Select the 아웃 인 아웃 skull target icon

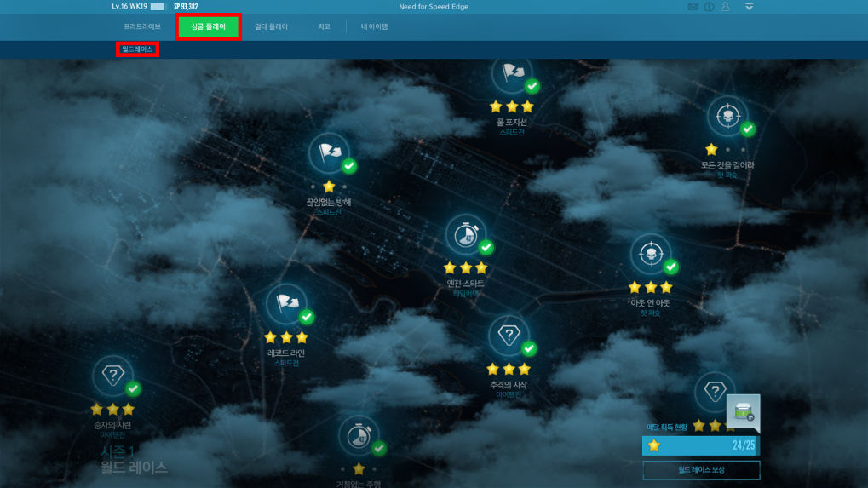[x=651, y=255]
